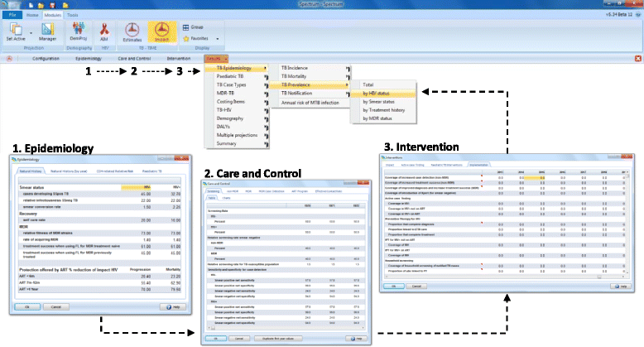Click Help in the Epidemiology dialog
The width and height of the screenshot is (644, 347).
[173, 306]
